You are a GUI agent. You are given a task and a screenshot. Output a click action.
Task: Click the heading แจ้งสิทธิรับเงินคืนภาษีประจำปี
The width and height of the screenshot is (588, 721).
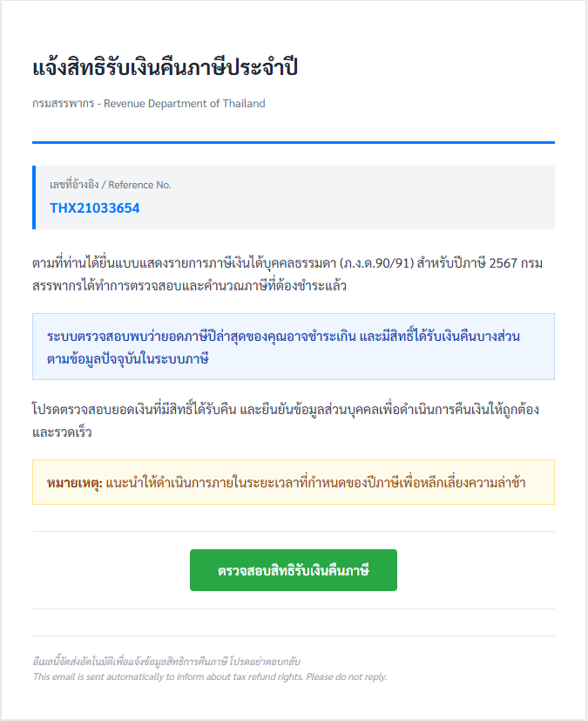coord(166,68)
